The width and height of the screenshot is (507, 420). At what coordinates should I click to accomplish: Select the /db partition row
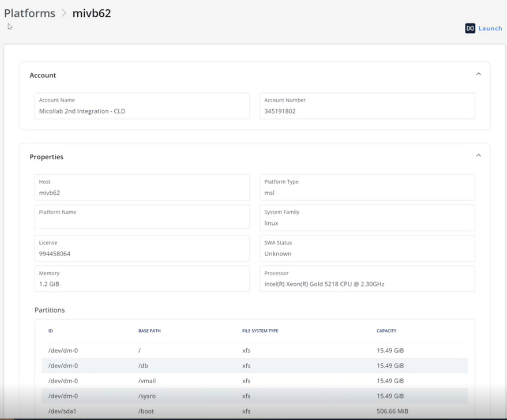tap(255, 366)
